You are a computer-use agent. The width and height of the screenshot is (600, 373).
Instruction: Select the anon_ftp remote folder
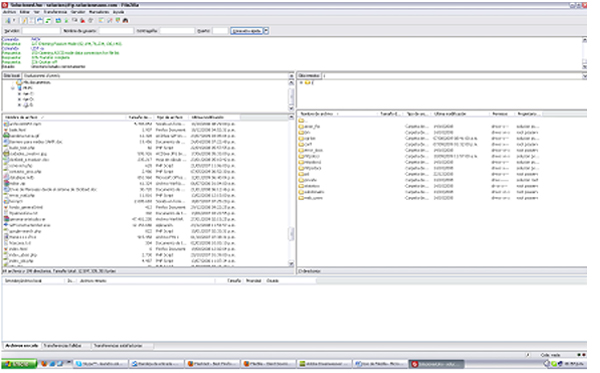[309, 126]
